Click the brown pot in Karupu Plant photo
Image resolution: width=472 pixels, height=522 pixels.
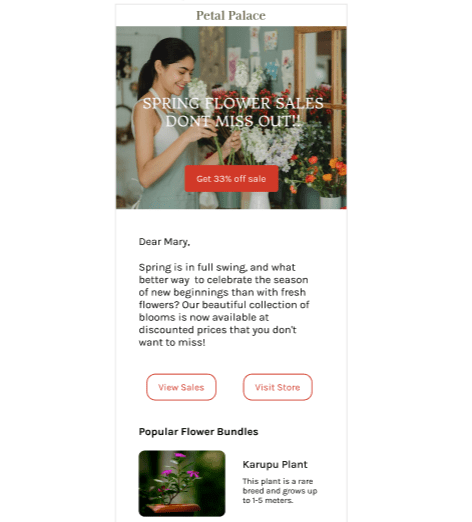pos(175,508)
